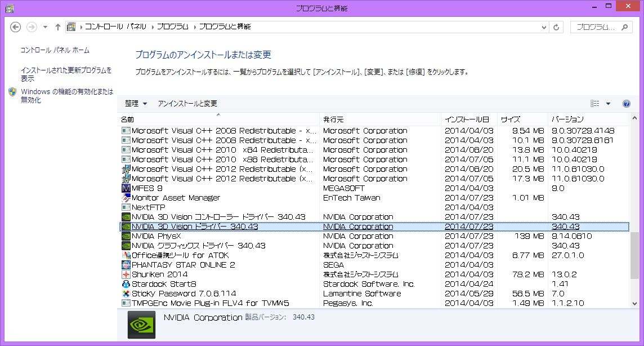The image size is (644, 346).
Task: Go back with the back arrow button
Action: pyautogui.click(x=15, y=27)
